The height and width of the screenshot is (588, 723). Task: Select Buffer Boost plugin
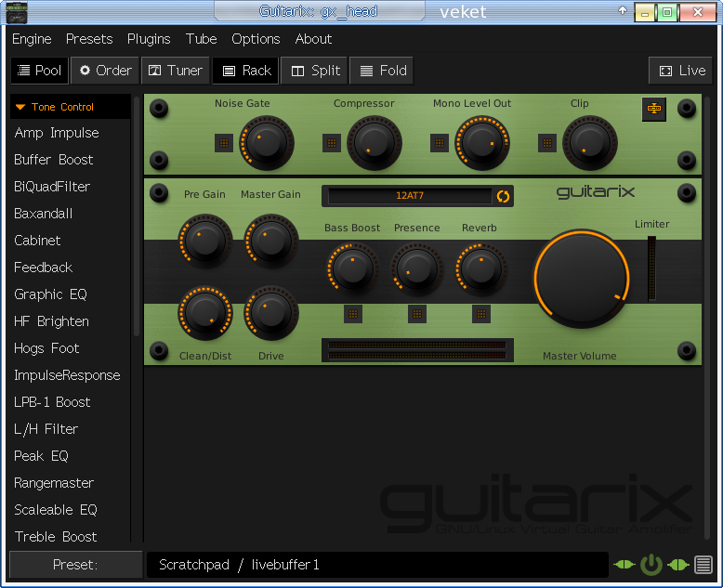54,160
